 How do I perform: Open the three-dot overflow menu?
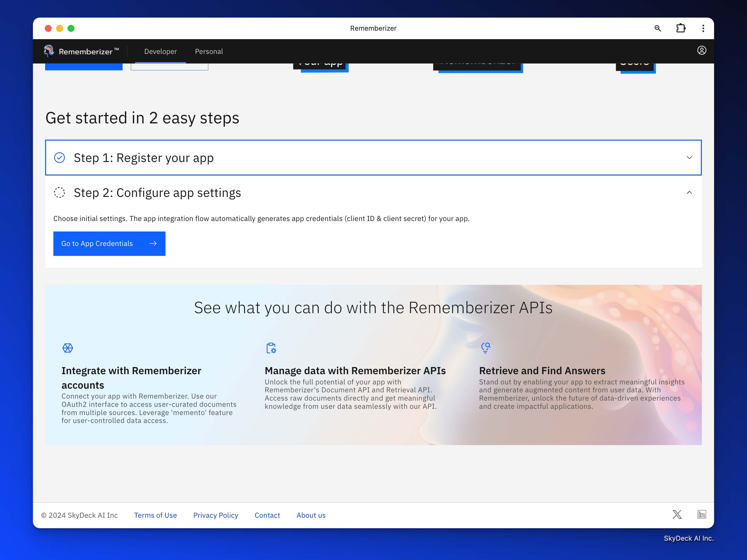tap(703, 28)
